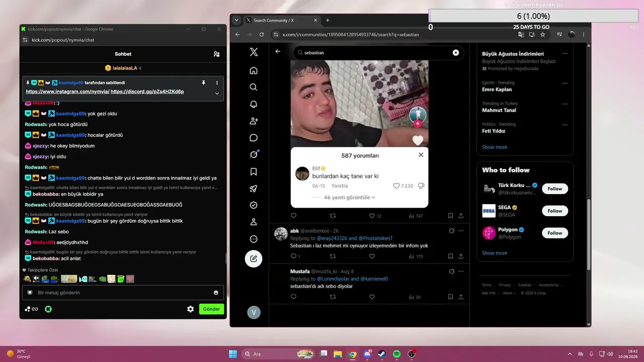Image resolution: width=644 pixels, height=362 pixels.
Task: Open Verified checkmark icon in X sidebar
Action: (x=254, y=205)
